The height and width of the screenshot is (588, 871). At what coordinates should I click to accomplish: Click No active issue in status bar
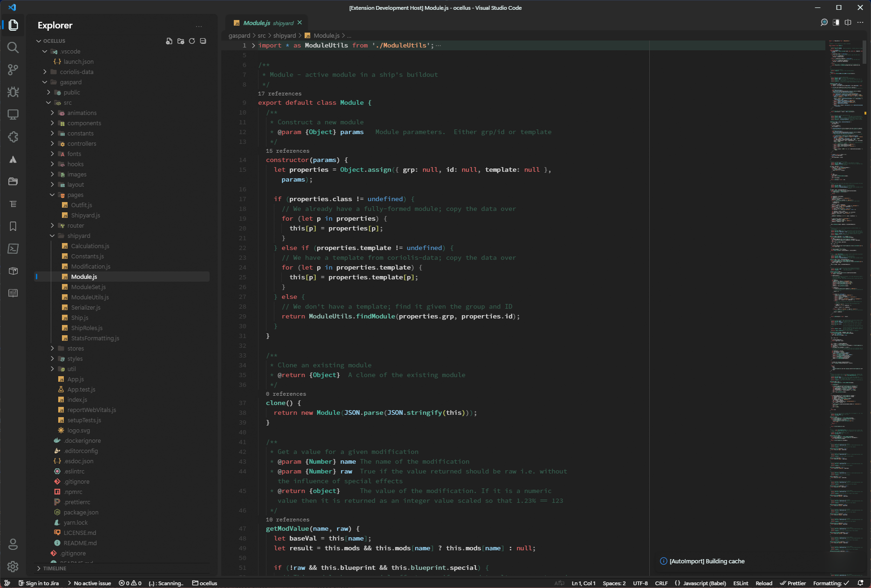pyautogui.click(x=89, y=583)
